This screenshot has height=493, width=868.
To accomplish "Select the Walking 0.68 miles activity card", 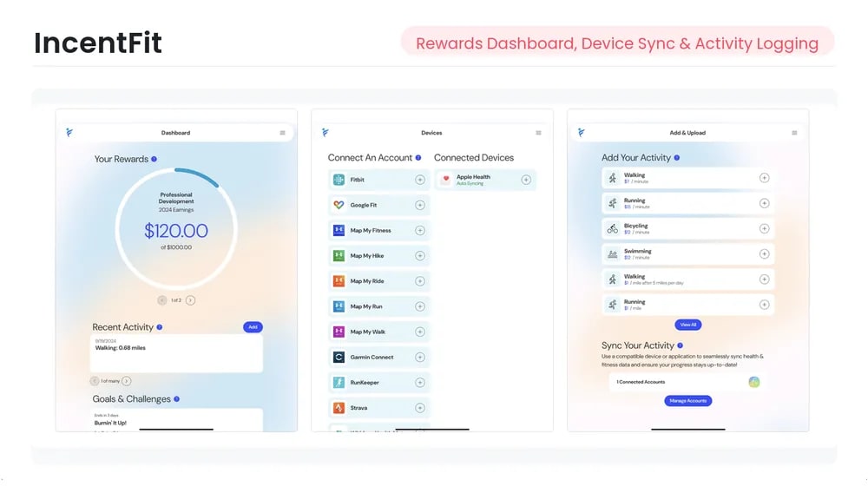I will (177, 352).
